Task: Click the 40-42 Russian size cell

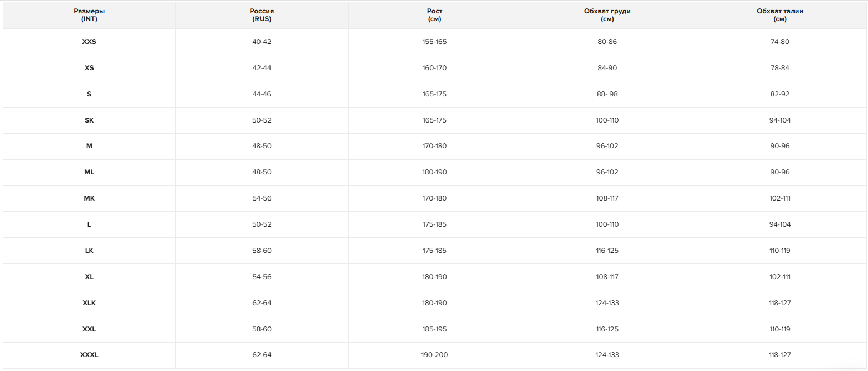Action: coord(262,42)
